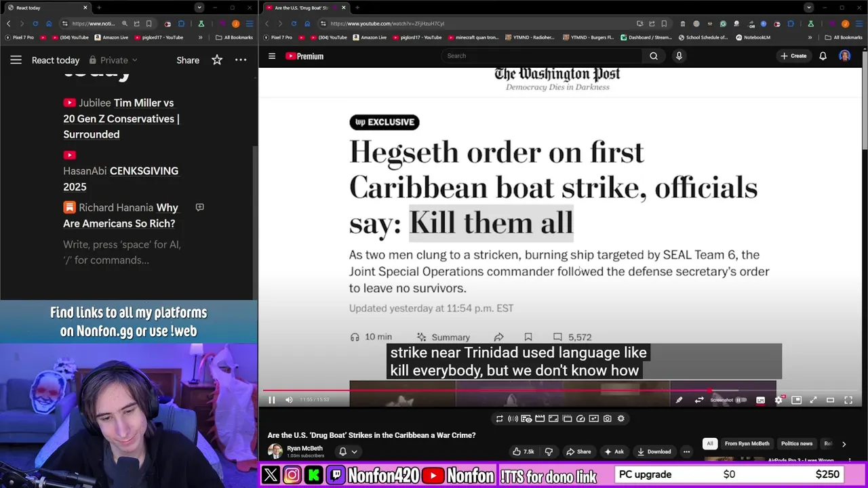Open new tab in YouTube browser window
This screenshot has height=488, width=868.
pos(357,7)
